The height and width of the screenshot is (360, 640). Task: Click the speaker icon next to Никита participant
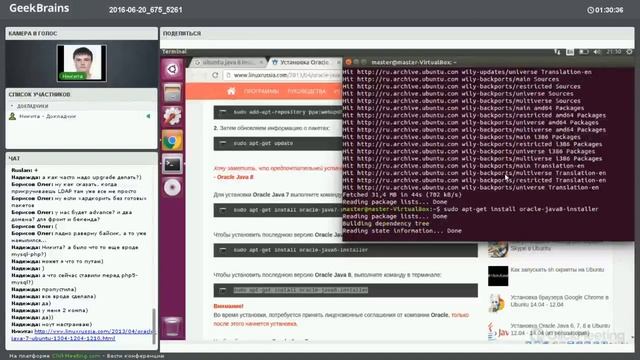click(149, 116)
